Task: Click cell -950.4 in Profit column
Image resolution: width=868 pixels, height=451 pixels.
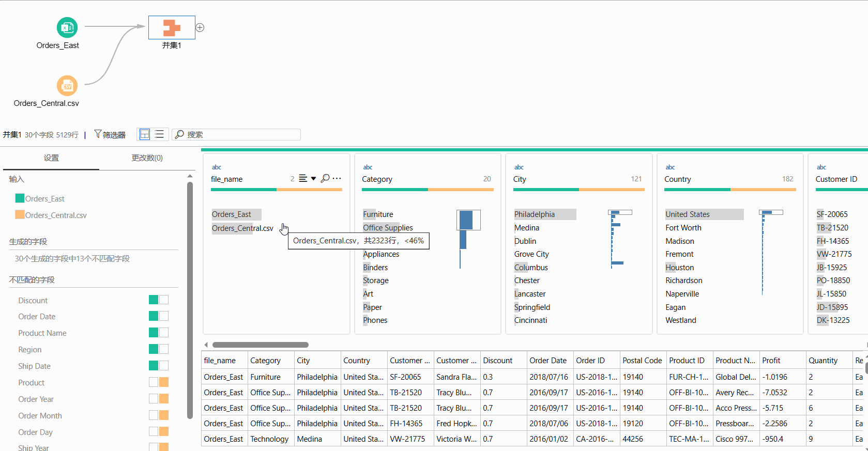Action: [782, 439]
